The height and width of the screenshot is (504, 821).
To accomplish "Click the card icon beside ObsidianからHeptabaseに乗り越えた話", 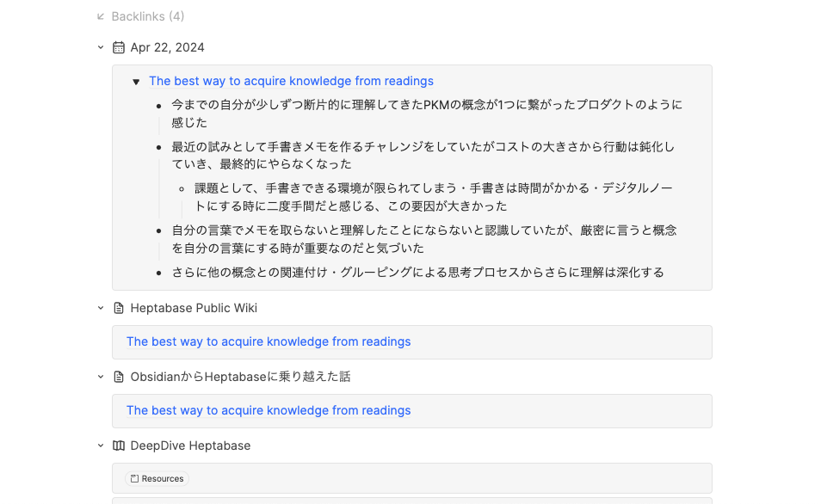I will (x=119, y=377).
